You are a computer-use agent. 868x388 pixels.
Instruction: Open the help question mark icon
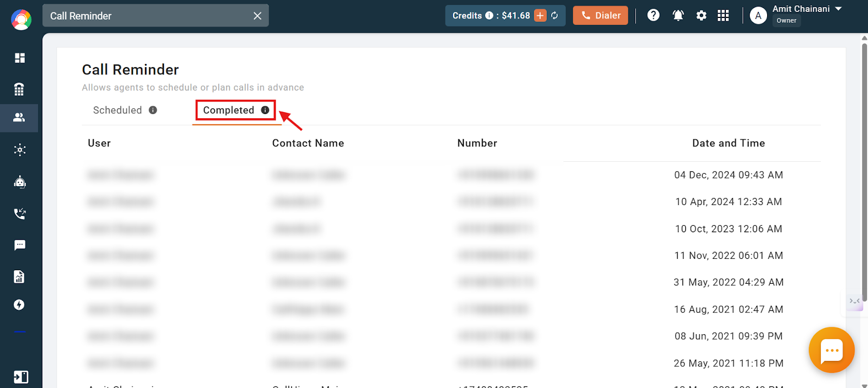(654, 15)
